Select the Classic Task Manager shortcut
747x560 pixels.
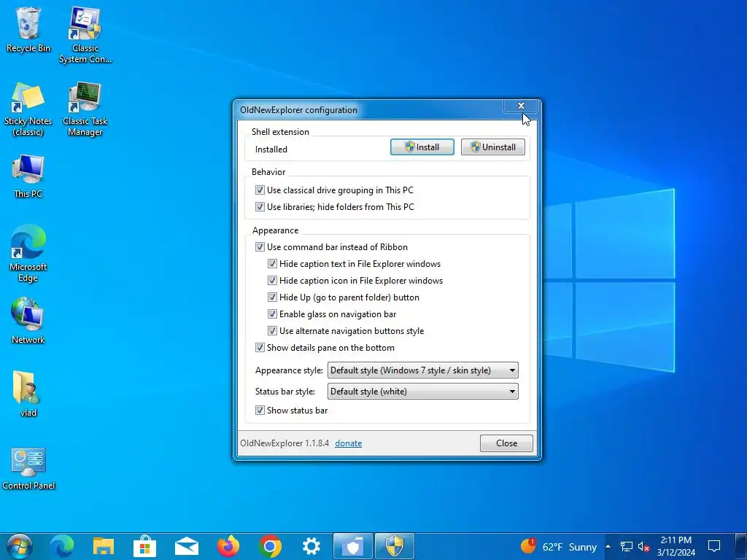[85, 109]
